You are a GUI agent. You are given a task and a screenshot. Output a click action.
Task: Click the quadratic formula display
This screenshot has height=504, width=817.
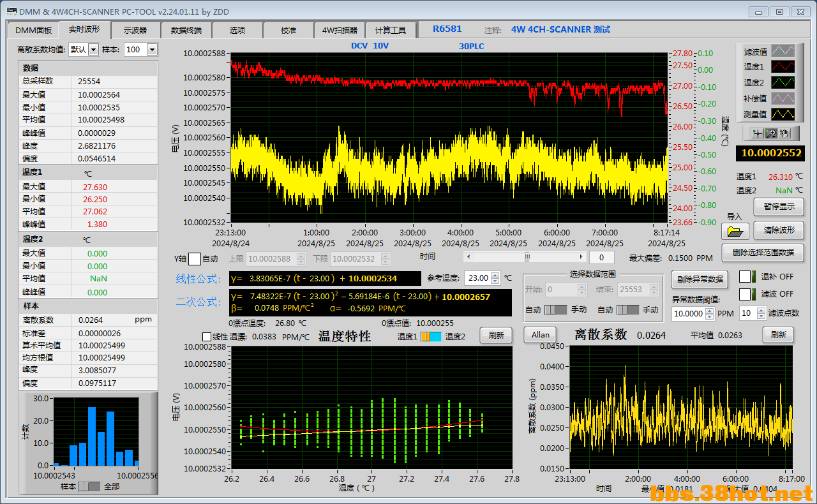370,302
